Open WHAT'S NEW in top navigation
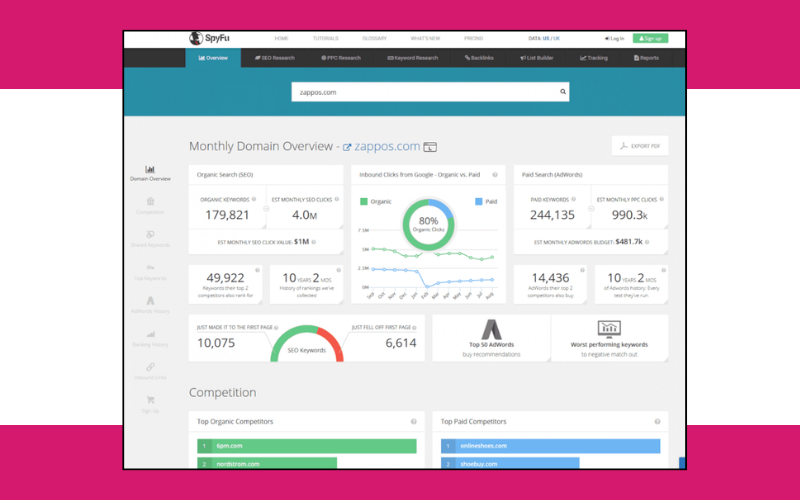Viewport: 800px width, 500px height. click(425, 38)
